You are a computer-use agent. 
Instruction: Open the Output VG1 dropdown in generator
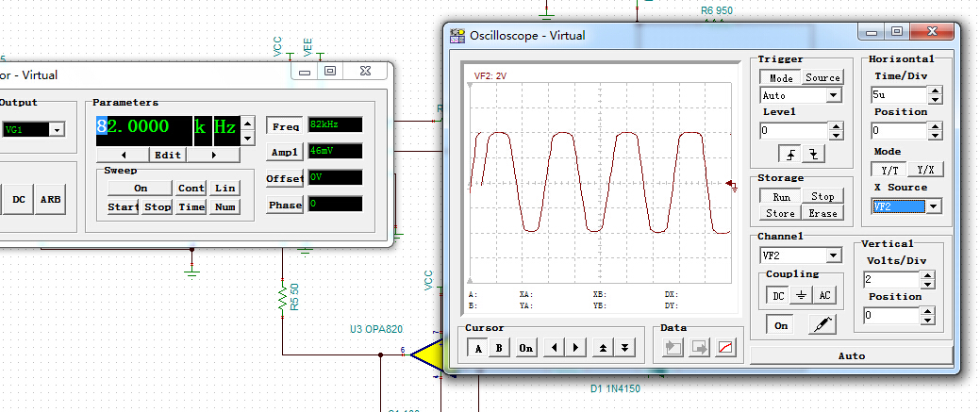(57, 129)
